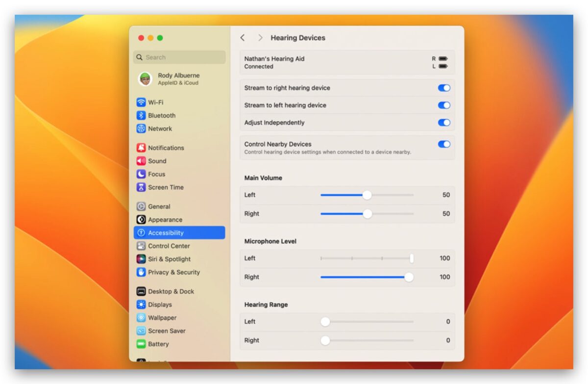Viewport: 588px width, 384px height.
Task: Open the Screen Saver icon
Action: (x=141, y=331)
